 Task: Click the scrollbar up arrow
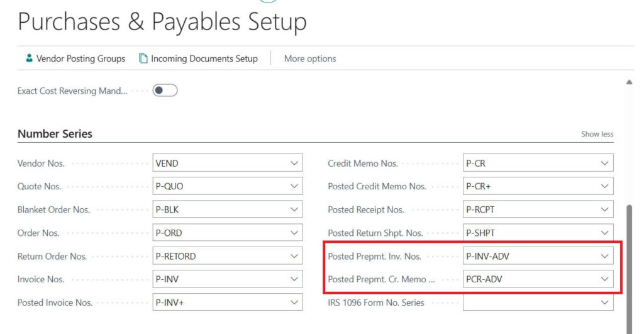630,82
